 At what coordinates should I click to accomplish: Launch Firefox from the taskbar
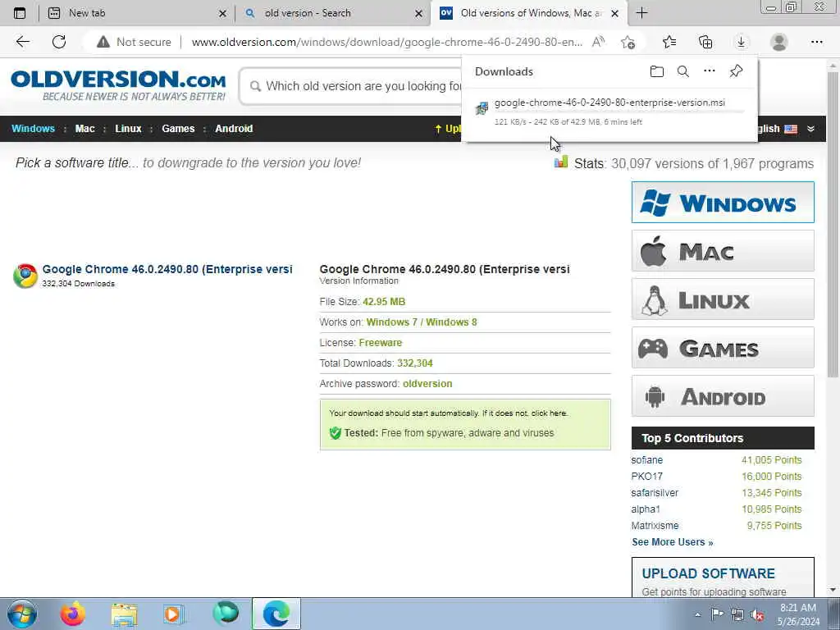point(72,614)
